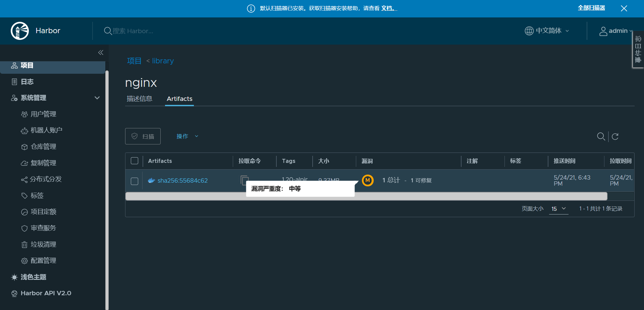Select the Artifacts tab
Viewport: 644px width, 310px height.
[179, 99]
